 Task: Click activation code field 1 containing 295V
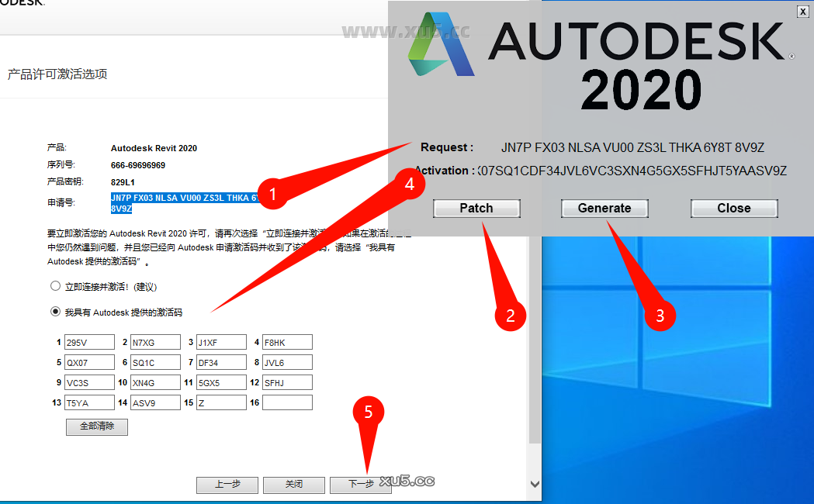pos(89,341)
